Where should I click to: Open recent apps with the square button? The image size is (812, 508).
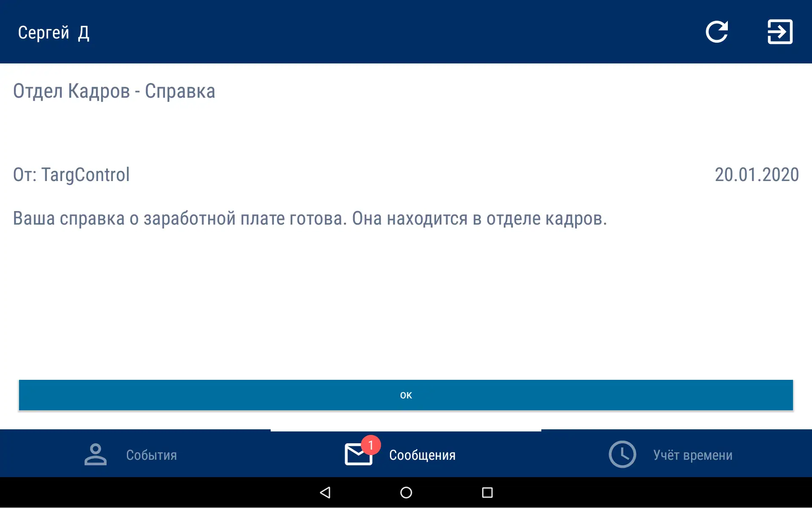click(487, 492)
